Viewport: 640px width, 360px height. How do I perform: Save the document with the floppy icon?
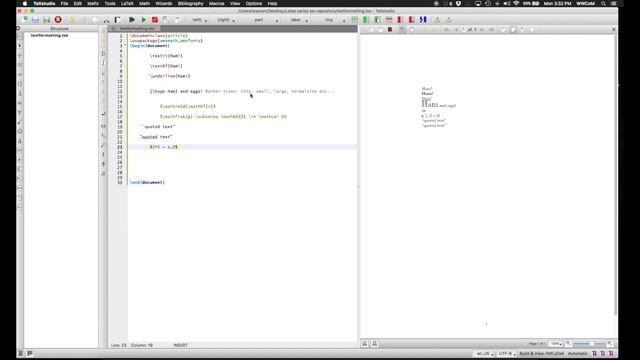[47, 20]
